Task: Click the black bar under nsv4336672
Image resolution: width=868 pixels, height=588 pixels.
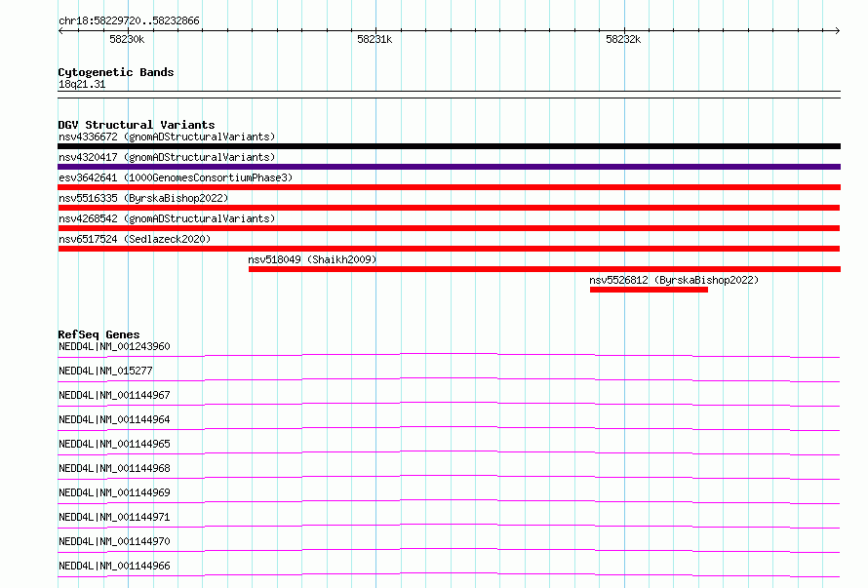Action: 449,146
